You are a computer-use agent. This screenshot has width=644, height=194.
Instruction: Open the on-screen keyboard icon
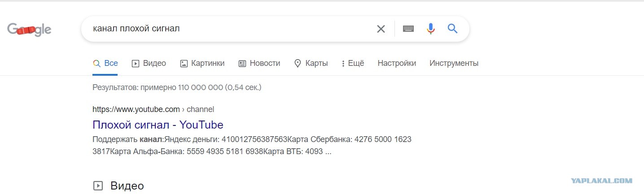(x=408, y=29)
